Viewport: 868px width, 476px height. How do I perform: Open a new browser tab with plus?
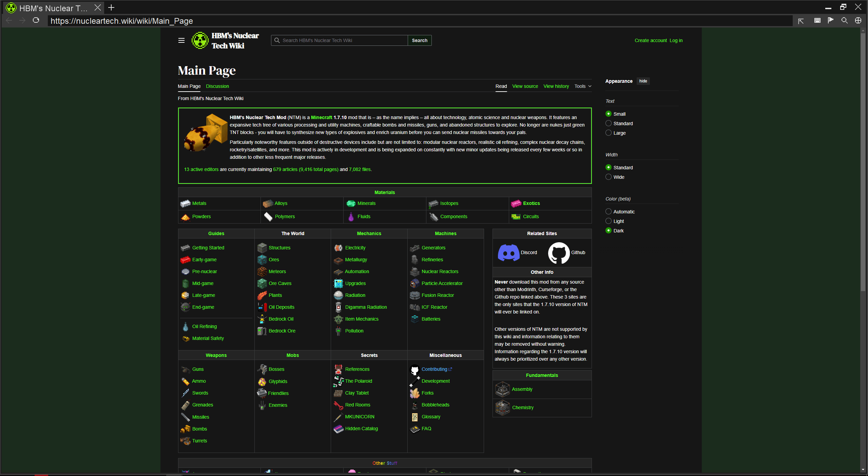coord(111,7)
